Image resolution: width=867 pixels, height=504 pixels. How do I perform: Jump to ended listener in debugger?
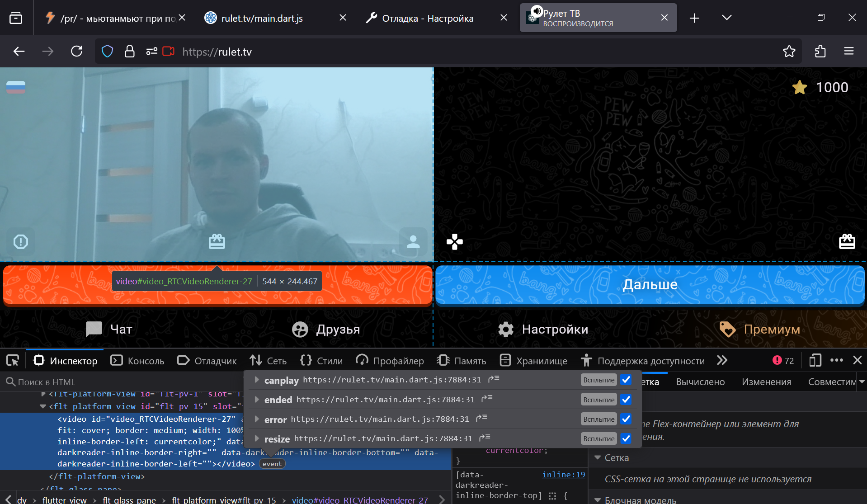487,399
